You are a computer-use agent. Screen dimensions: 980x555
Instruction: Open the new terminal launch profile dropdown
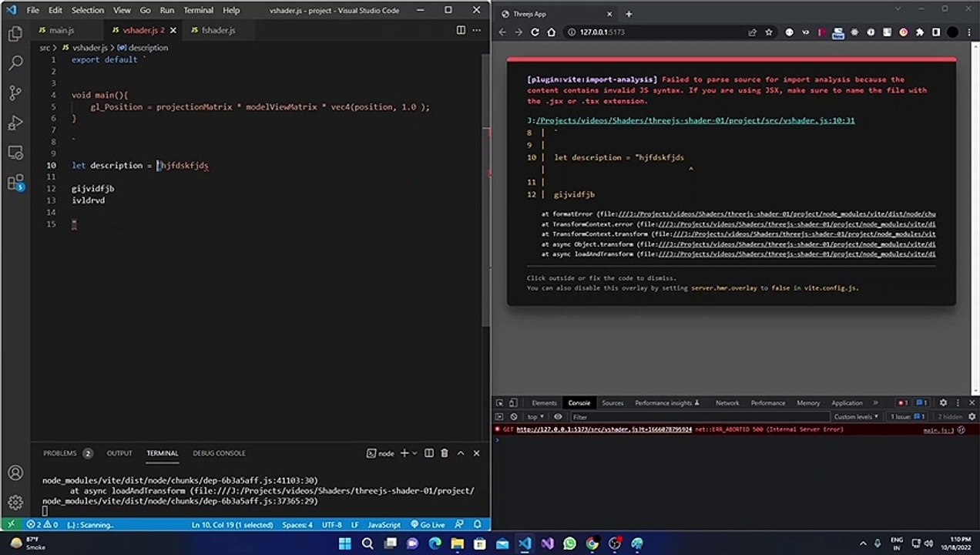tap(415, 453)
